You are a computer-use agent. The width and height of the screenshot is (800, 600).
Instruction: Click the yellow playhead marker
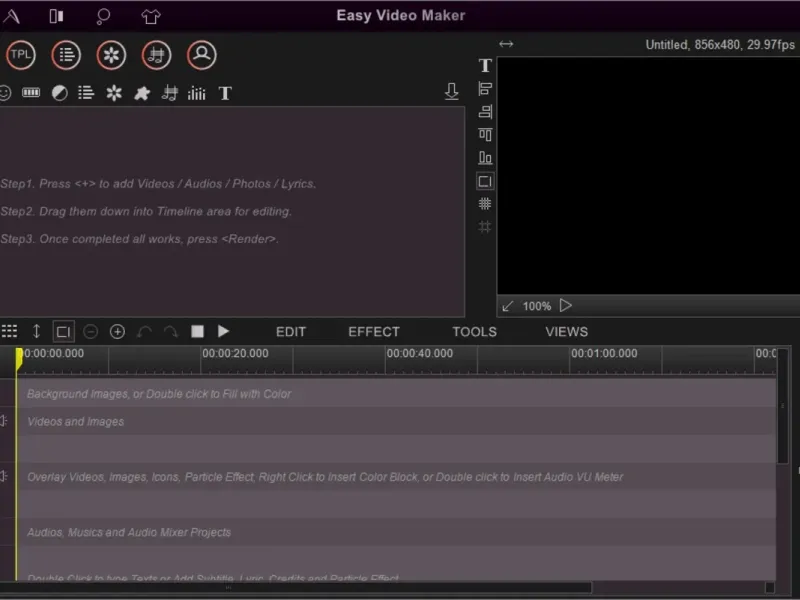(x=19, y=358)
